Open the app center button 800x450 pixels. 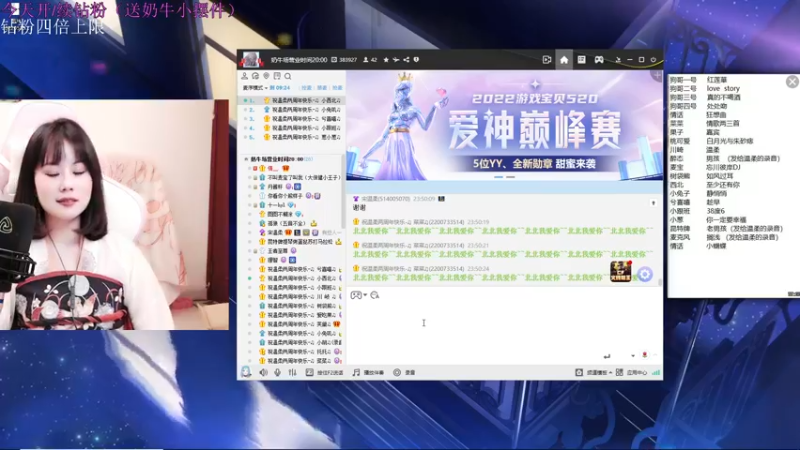pos(631,372)
